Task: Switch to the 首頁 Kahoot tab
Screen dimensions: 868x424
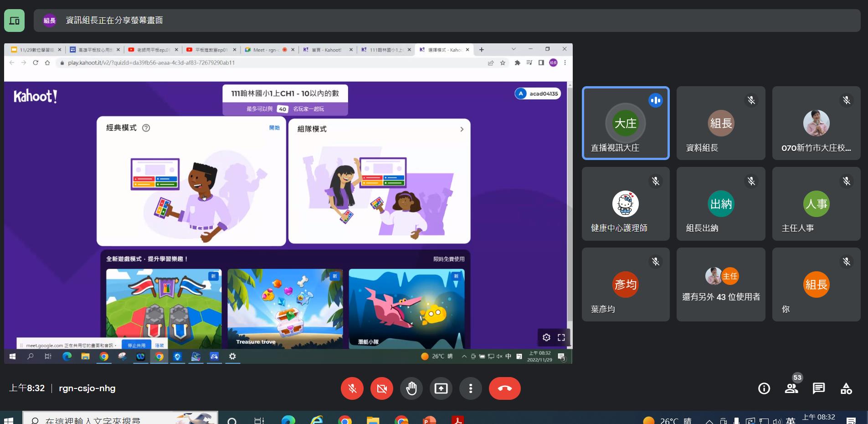Action: click(326, 50)
